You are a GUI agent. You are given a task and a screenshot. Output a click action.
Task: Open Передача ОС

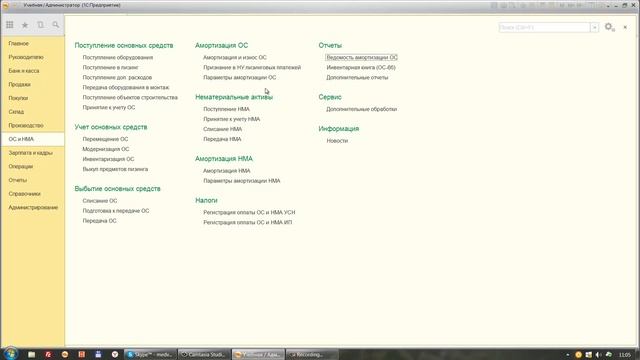[x=100, y=221]
